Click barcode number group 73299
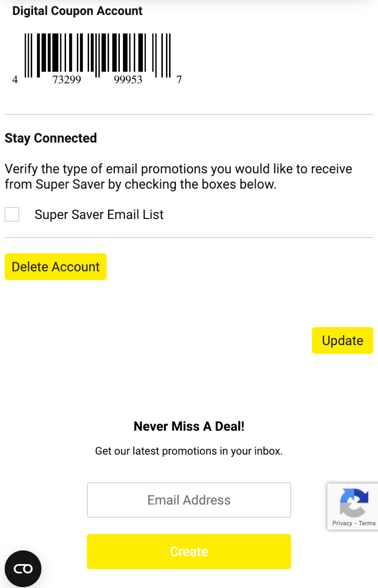 coord(67,80)
